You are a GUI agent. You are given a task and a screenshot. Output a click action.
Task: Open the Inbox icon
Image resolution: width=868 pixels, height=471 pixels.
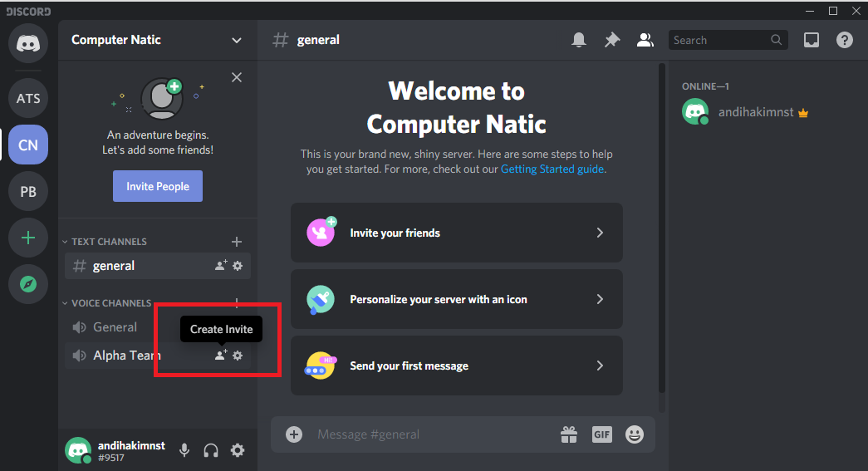click(812, 40)
